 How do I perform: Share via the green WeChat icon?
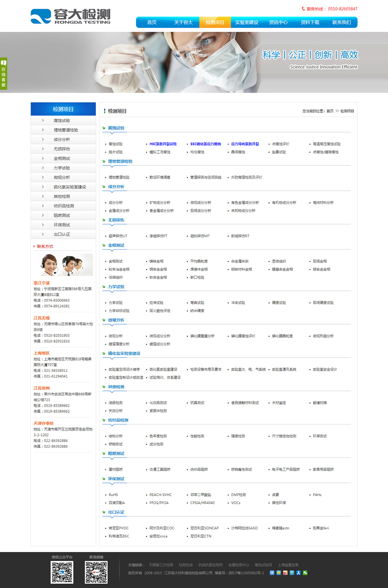pos(305,573)
